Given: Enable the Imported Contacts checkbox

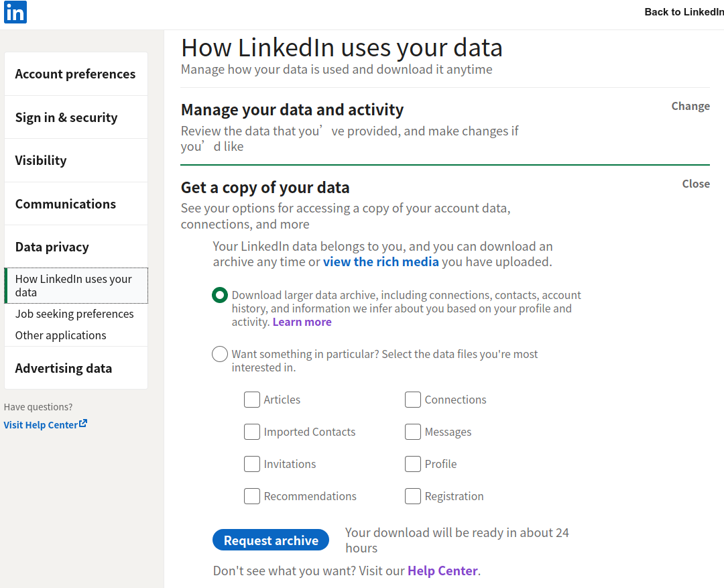Looking at the screenshot, I should pos(252,432).
